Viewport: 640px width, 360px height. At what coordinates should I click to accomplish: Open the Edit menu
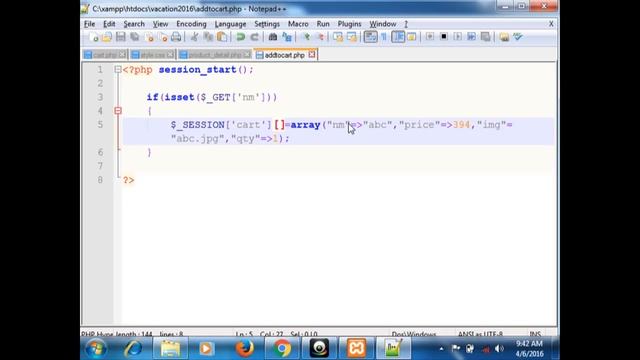coord(109,24)
